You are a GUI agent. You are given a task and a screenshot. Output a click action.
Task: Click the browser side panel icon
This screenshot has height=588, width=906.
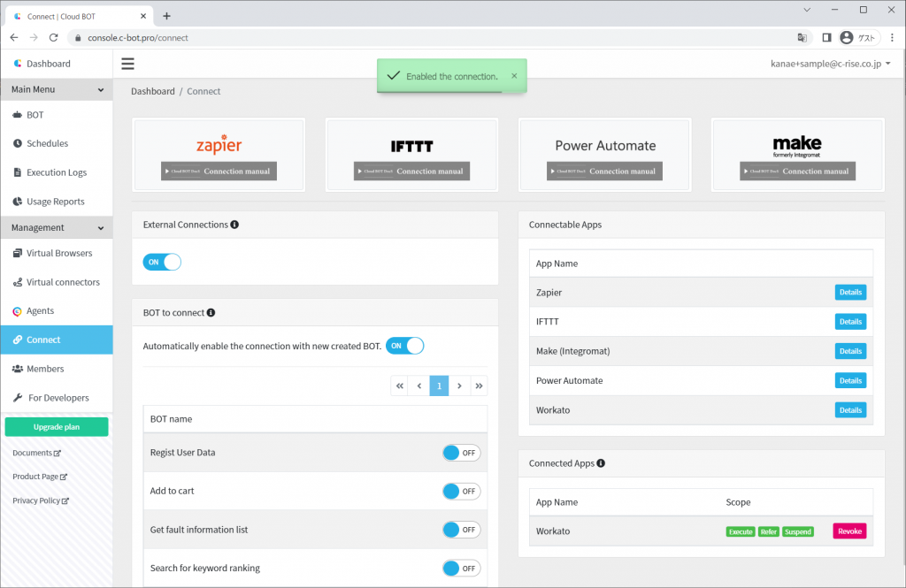pos(827,37)
